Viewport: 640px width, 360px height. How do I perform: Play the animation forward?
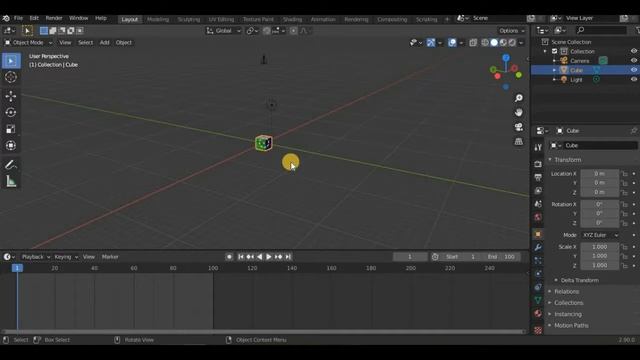tap(269, 257)
